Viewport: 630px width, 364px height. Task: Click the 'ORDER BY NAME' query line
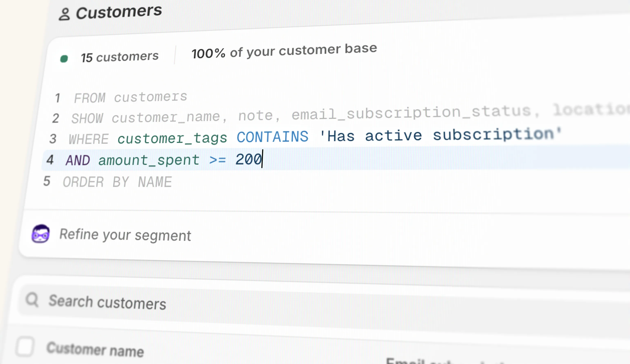[x=117, y=182]
